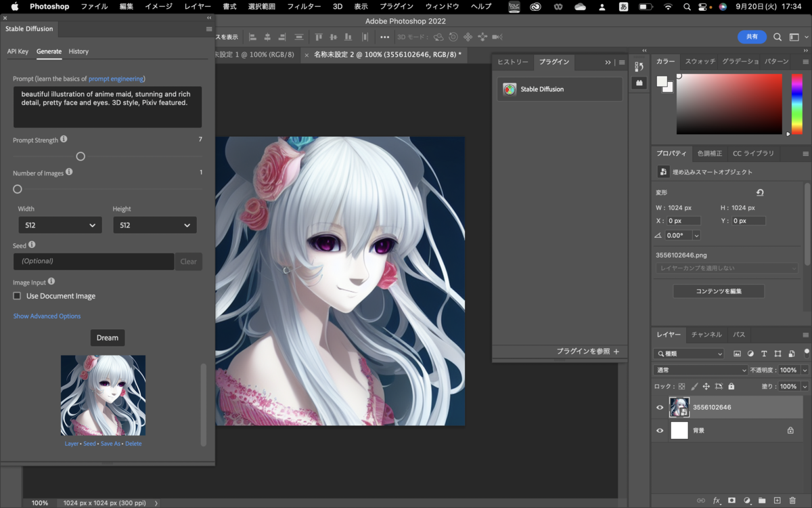This screenshot has width=812, height=508.
Task: Open the Stable Diffusion plugin entry
Action: [560, 89]
